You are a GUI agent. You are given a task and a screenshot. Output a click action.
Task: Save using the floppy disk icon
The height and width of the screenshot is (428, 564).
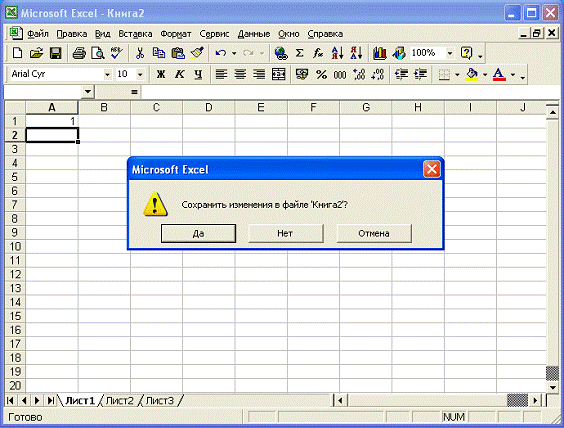(55, 53)
